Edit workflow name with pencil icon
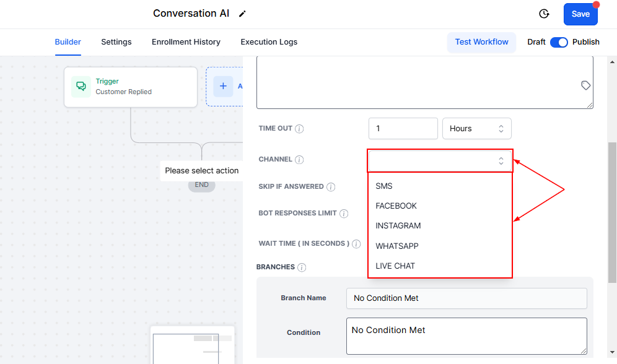Screen dimensions: 617x364 (x=242, y=14)
